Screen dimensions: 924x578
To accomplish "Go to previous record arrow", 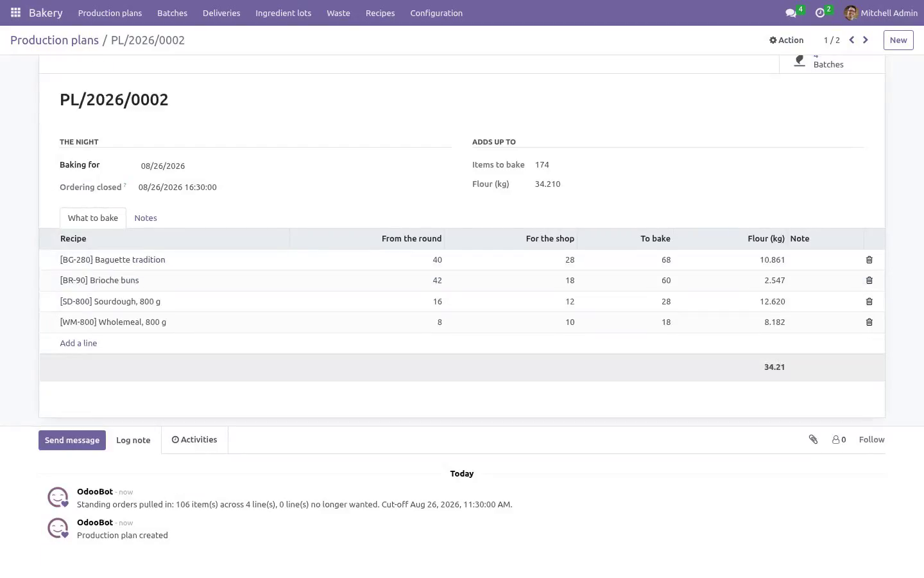I will click(851, 40).
